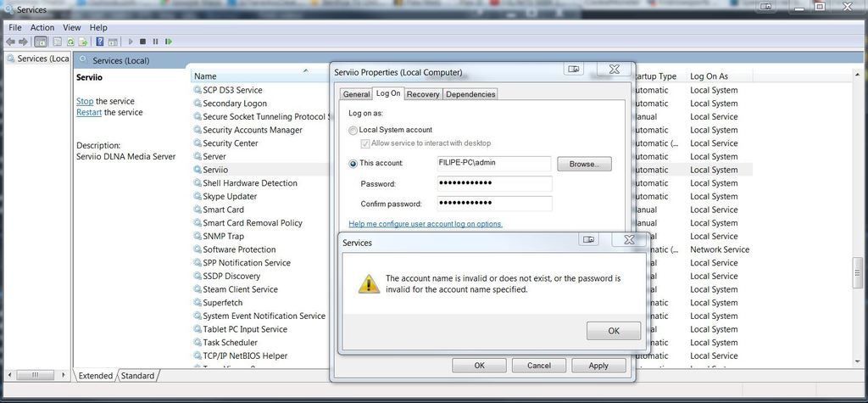This screenshot has width=868, height=403.
Task: Click gear icon beside Smart Card
Action: pyautogui.click(x=198, y=210)
